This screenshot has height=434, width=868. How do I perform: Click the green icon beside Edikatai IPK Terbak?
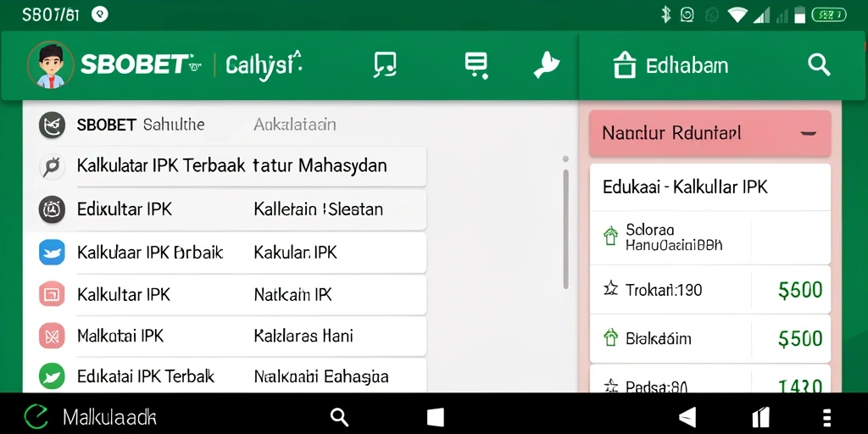(x=52, y=376)
